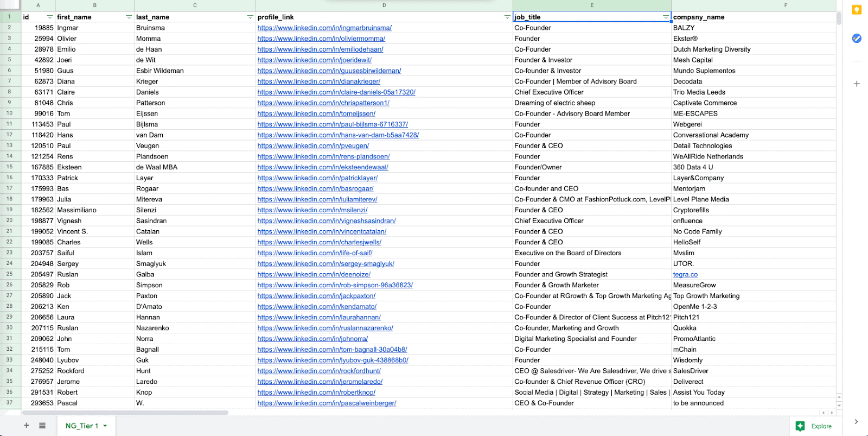Screen dimensions: 868x436
Task: Open the rockfordhunt LinkedIn link
Action: click(319, 371)
